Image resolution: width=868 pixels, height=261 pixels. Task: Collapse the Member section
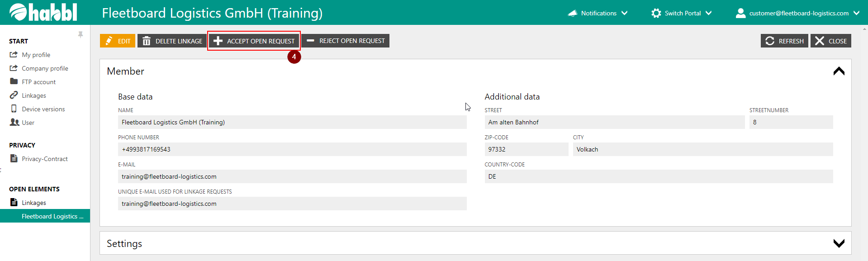[839, 71]
